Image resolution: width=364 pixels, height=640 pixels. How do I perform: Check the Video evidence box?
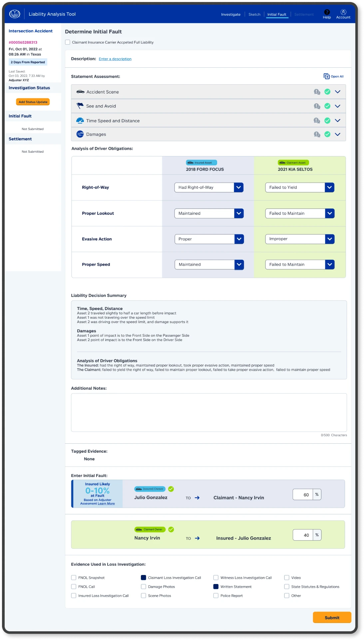coord(287,577)
